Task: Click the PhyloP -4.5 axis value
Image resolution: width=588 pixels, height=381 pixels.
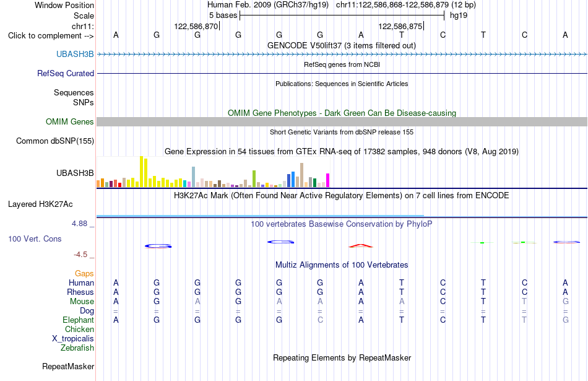Action: click(80, 255)
